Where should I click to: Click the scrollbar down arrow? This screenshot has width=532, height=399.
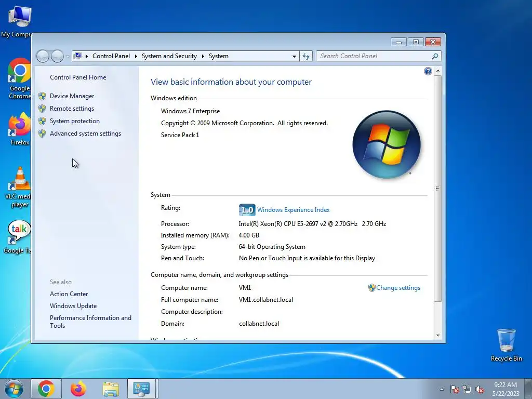[437, 335]
